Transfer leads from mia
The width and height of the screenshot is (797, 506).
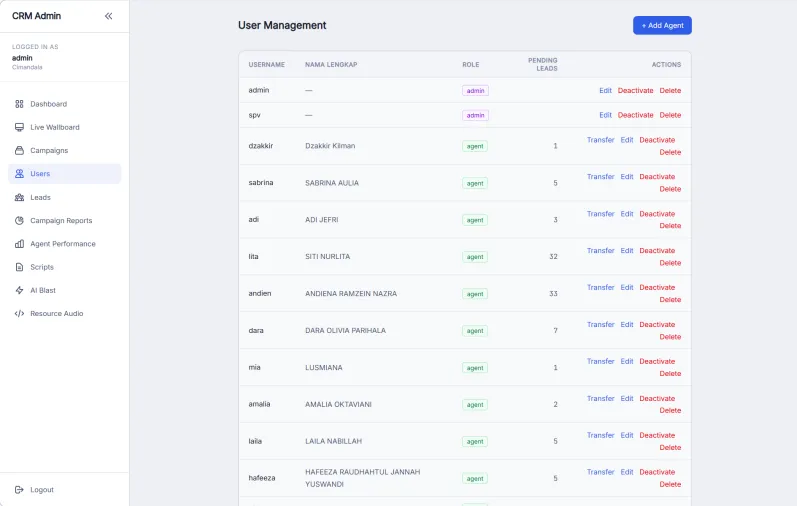(x=600, y=361)
